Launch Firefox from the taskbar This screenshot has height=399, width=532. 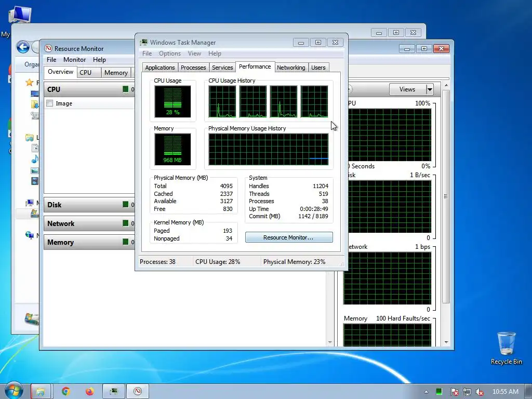pyautogui.click(x=89, y=392)
